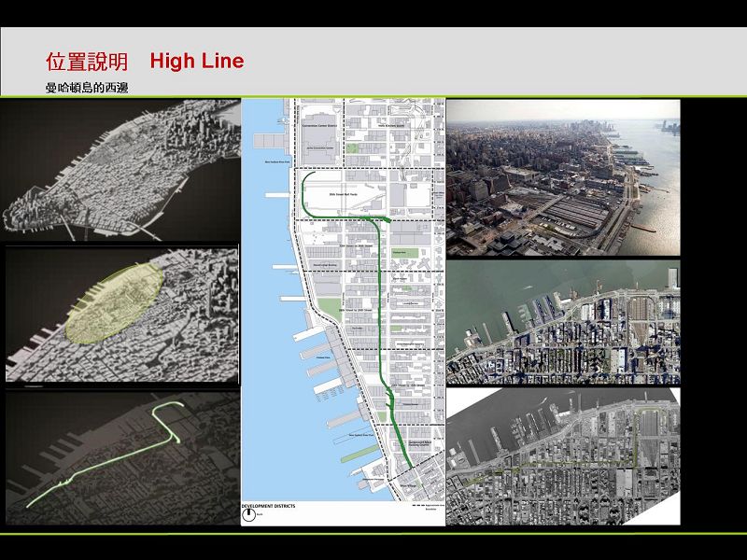
Task: Select the red slide title 位置說明 High Line
Action: pos(145,62)
